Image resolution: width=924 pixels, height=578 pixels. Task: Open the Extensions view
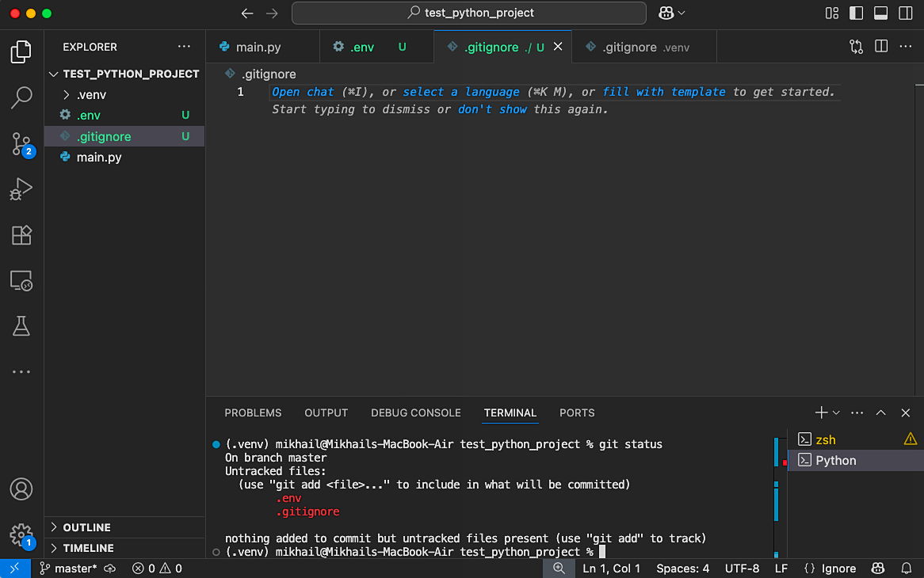coord(21,234)
